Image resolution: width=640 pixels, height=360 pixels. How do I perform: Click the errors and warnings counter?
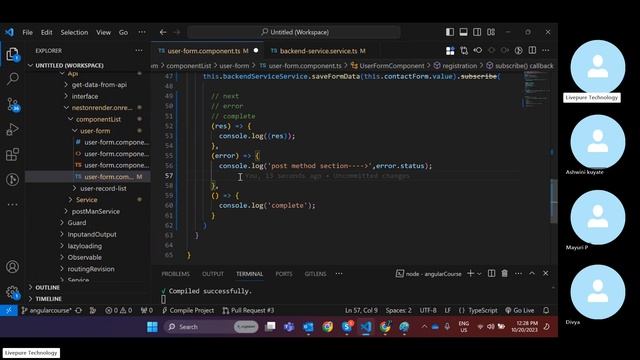coord(118,311)
